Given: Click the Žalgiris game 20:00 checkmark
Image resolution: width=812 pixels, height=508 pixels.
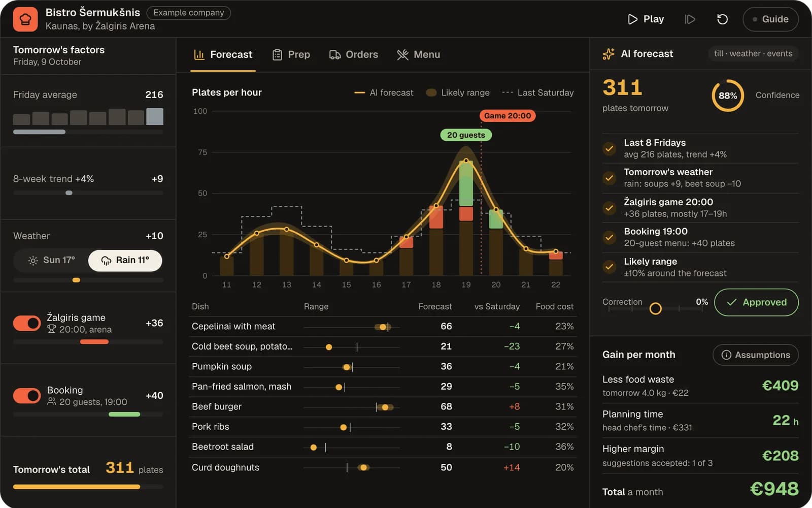Looking at the screenshot, I should (609, 208).
